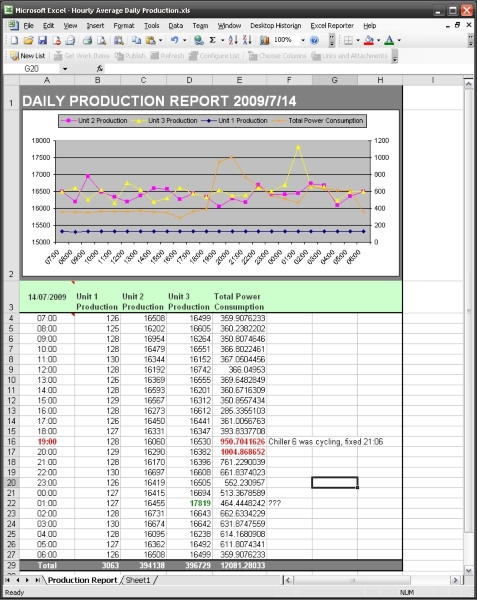
Task: Click the vertical scrollbar down arrow
Action: [x=469, y=570]
